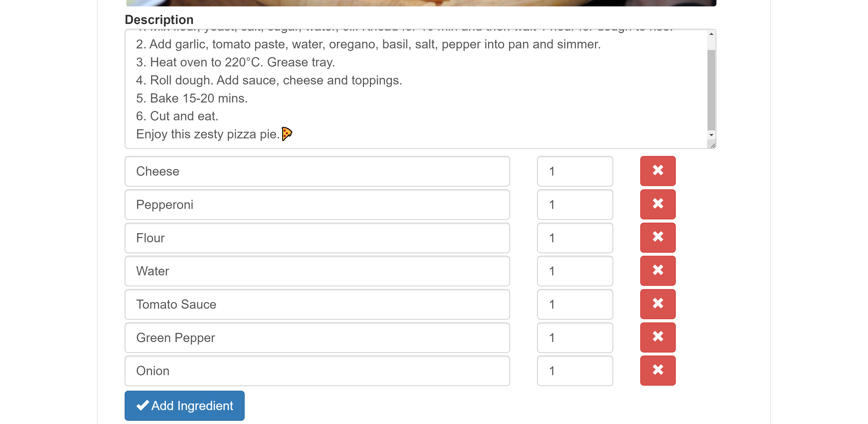This screenshot has height=424, width=868.
Task: Click the pizza emoji in the description
Action: click(286, 134)
